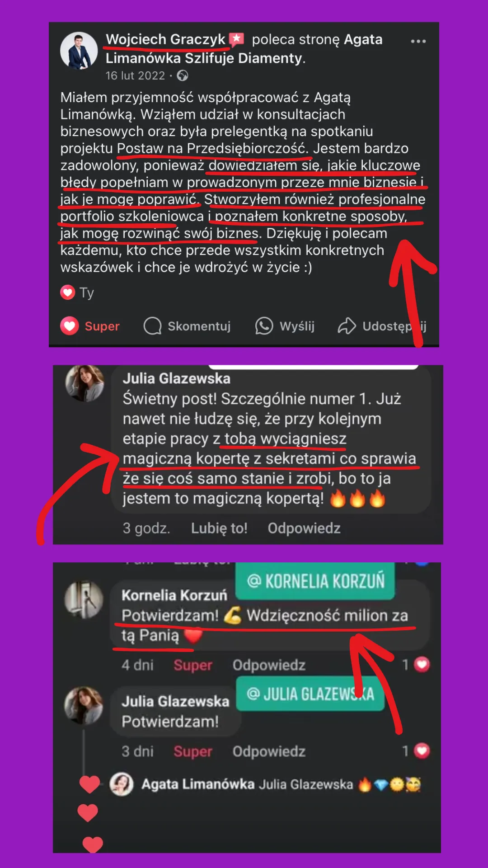This screenshot has width=488, height=868.
Task: Click the heart reaction count on Kornelia's comment
Action: coord(416,665)
